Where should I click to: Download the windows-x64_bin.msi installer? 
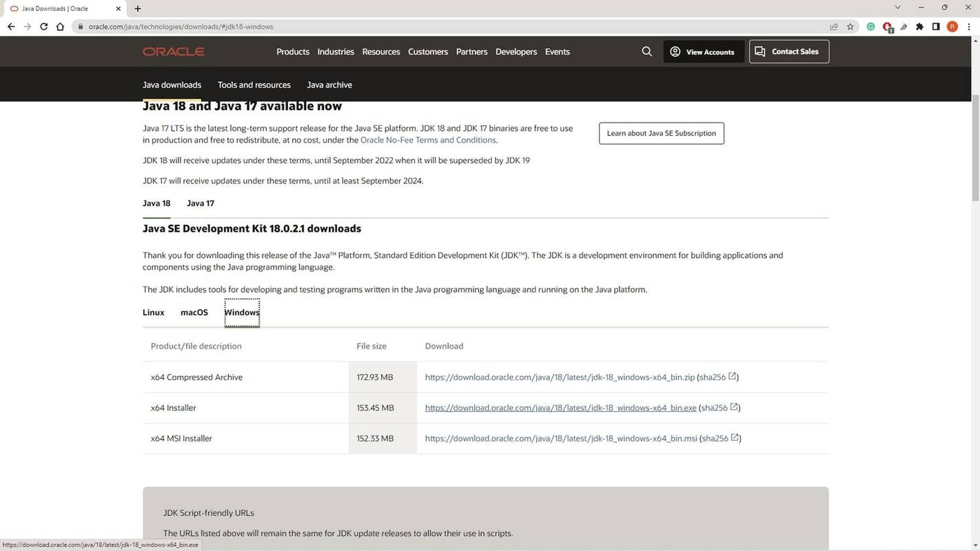tap(561, 438)
